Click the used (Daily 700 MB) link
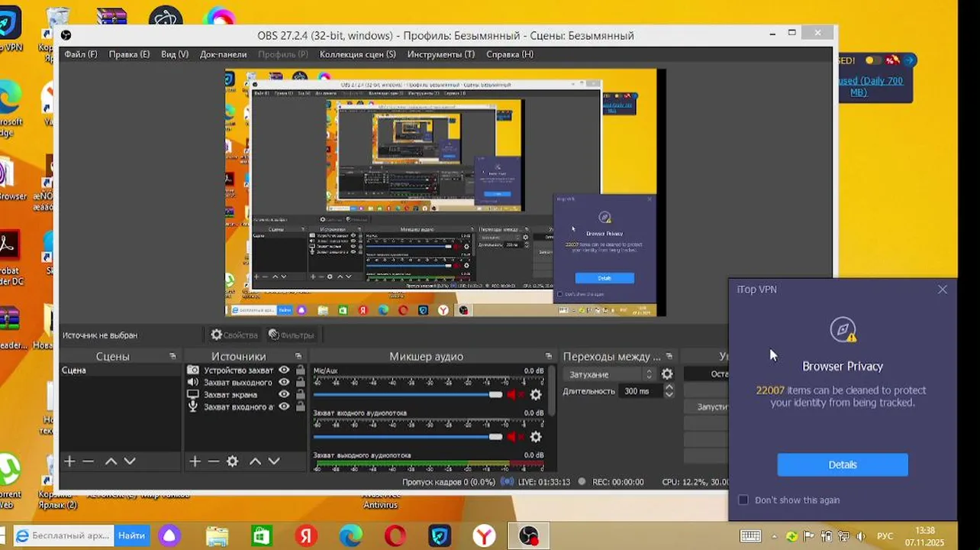This screenshot has height=550, width=980. click(870, 86)
